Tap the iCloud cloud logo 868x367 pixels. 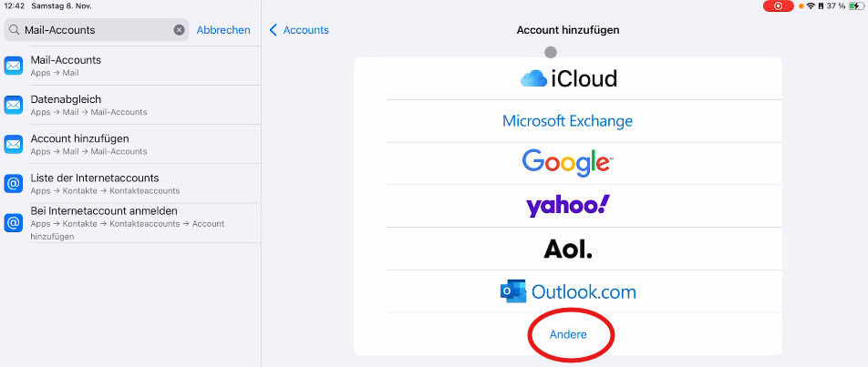(x=533, y=79)
